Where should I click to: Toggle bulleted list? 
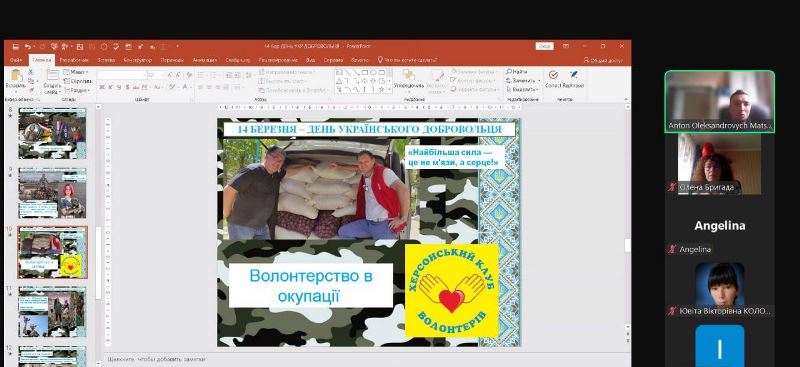[x=202, y=75]
